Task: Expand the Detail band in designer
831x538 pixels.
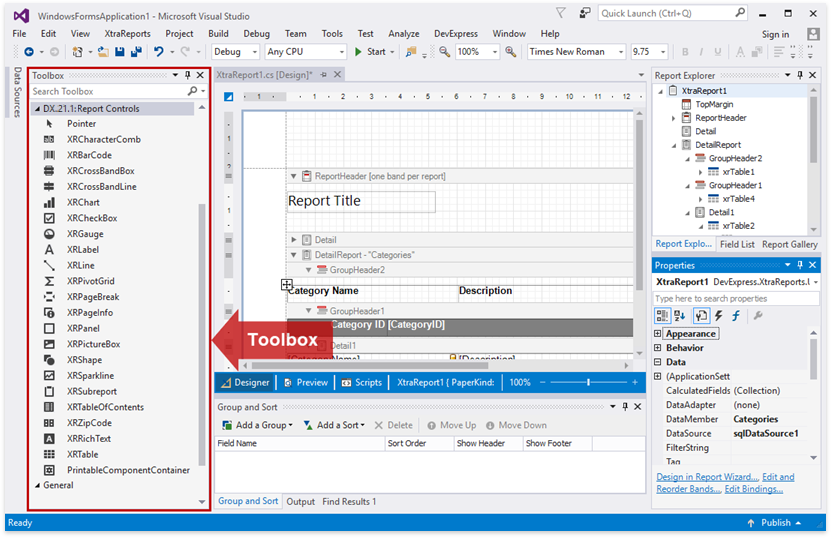Action: pos(293,240)
